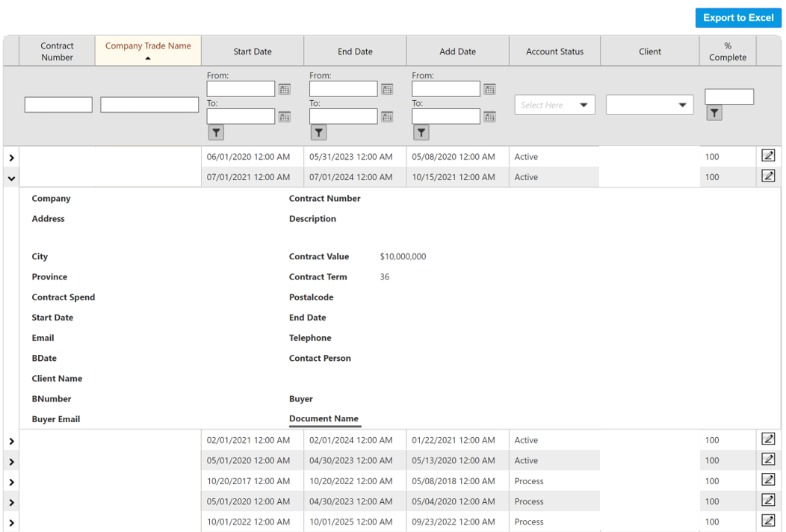
Task: Edit the first Active contract row
Action: tap(768, 156)
